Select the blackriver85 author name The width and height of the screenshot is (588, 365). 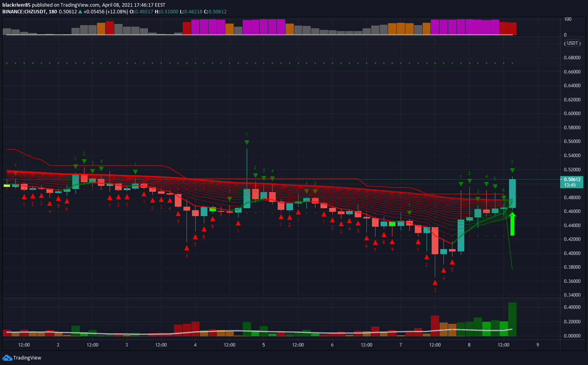point(16,5)
